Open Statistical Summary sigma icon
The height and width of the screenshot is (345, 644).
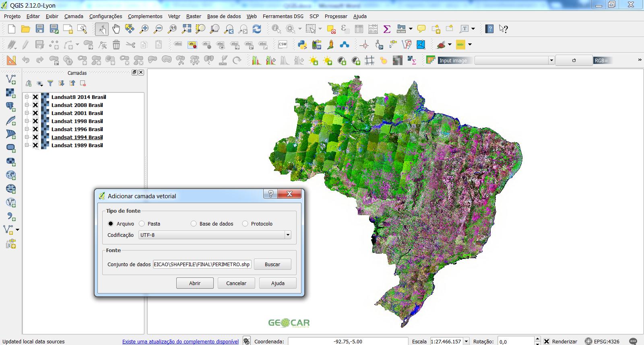pos(387,29)
